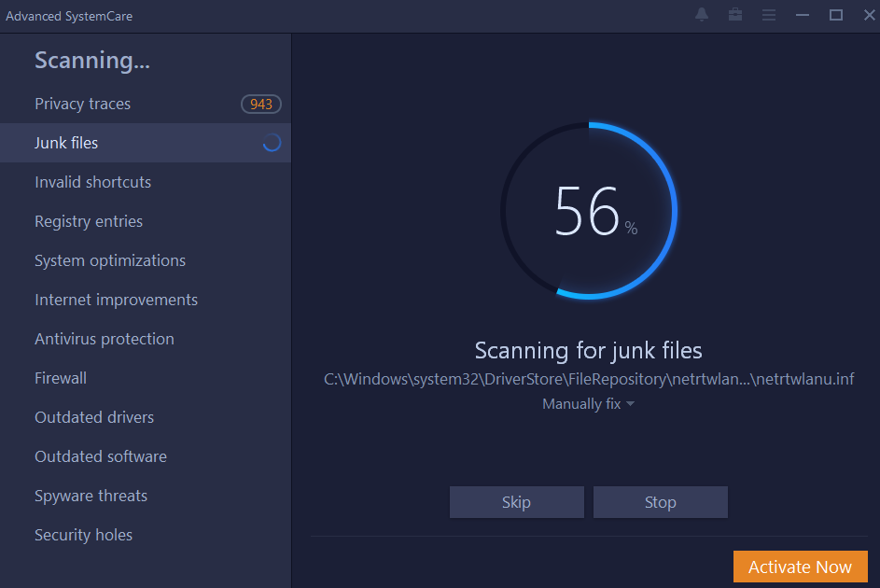Select Outdated drivers item

click(x=146, y=418)
